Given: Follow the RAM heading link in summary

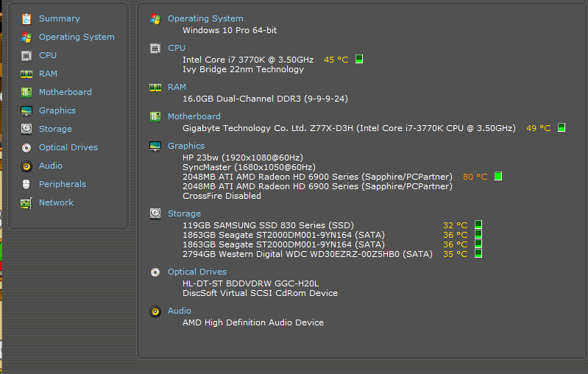Looking at the screenshot, I should (x=177, y=87).
